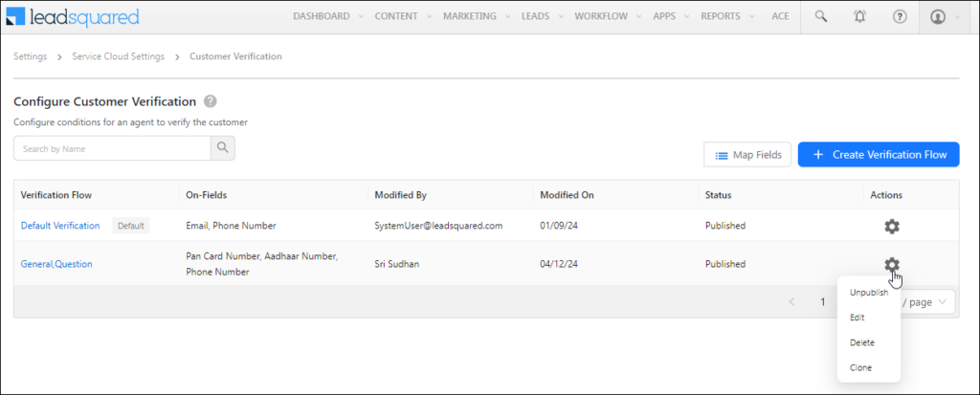Expand the APPS menu
The height and width of the screenshot is (395, 980).
click(671, 17)
